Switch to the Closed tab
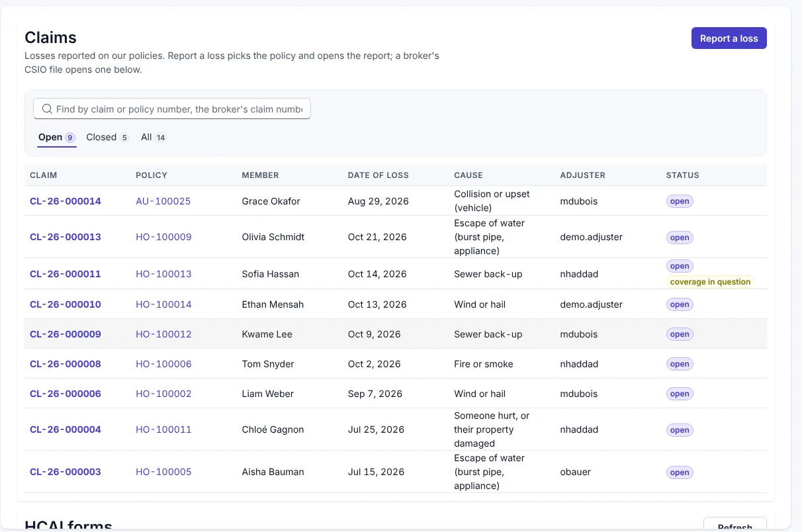 tap(107, 137)
